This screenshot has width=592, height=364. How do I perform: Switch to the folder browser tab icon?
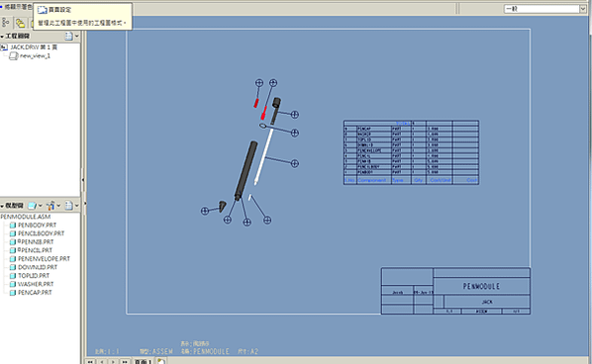point(20,24)
